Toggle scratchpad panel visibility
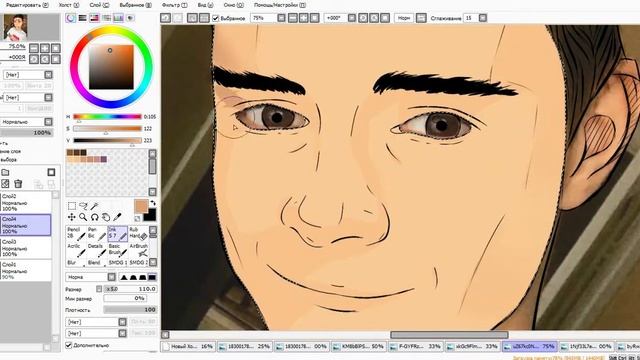This screenshot has width=640, height=360. tap(130, 18)
